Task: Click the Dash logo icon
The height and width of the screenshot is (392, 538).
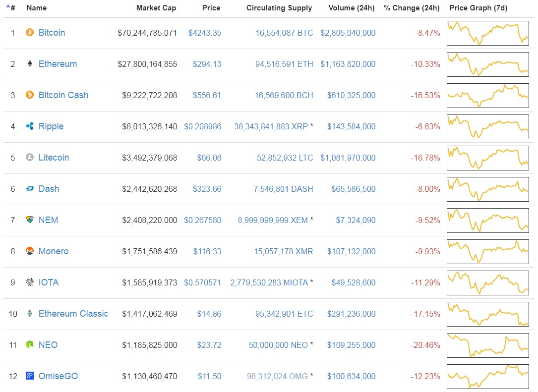Action: pyautogui.click(x=30, y=189)
